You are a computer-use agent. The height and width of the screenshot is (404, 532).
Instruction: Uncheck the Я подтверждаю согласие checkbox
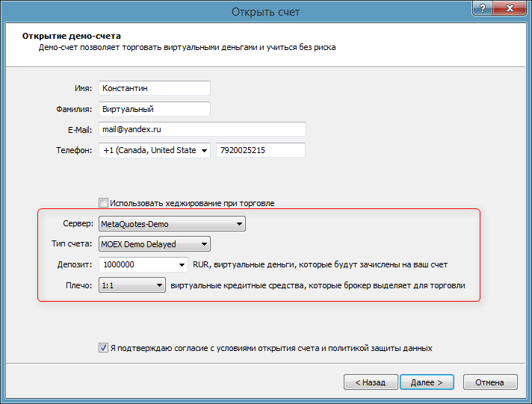[x=104, y=347]
